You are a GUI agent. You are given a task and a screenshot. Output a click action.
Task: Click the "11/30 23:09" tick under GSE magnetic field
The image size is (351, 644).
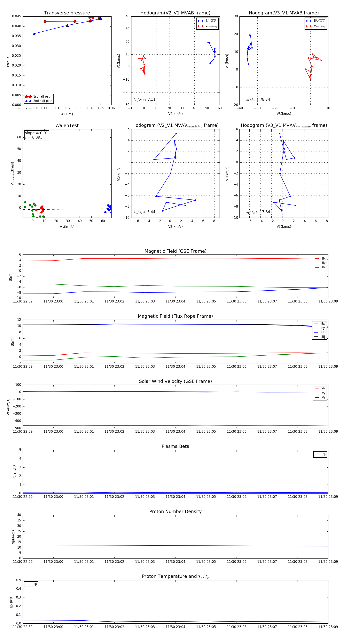pos(328,301)
